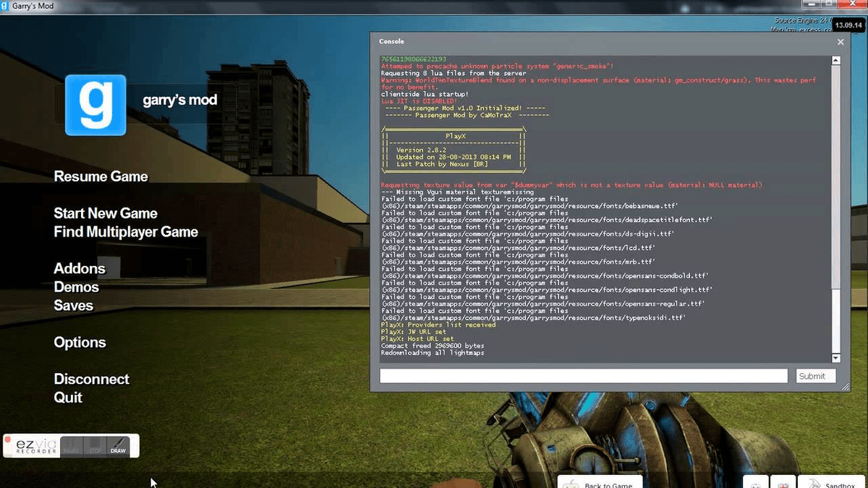Click the Stop icon on the ezvid recorder

point(94,445)
